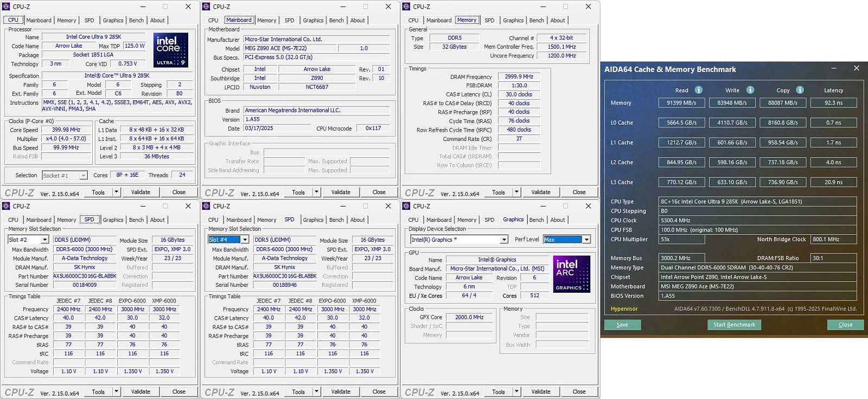The height and width of the screenshot is (399, 868).
Task: Click Level 3 cache value '36 MBytes'
Action: 157,156
